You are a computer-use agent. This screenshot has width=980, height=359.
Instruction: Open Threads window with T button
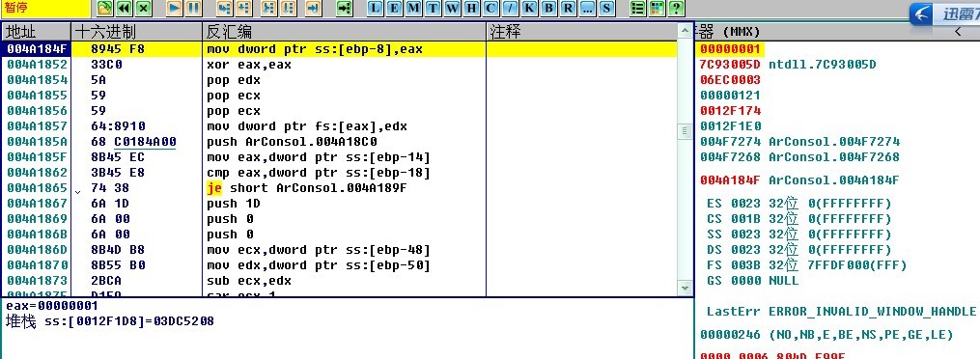coord(433,8)
